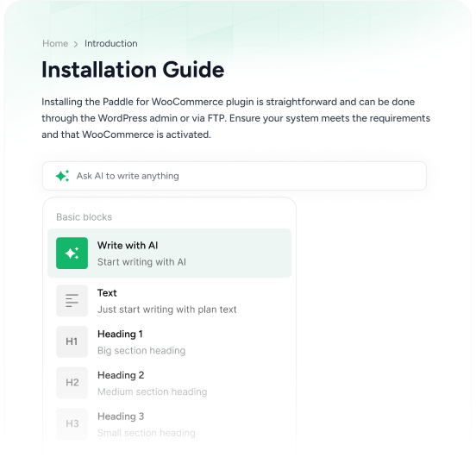Click 'Big section heading' description
The image size is (476, 457).
[141, 350]
